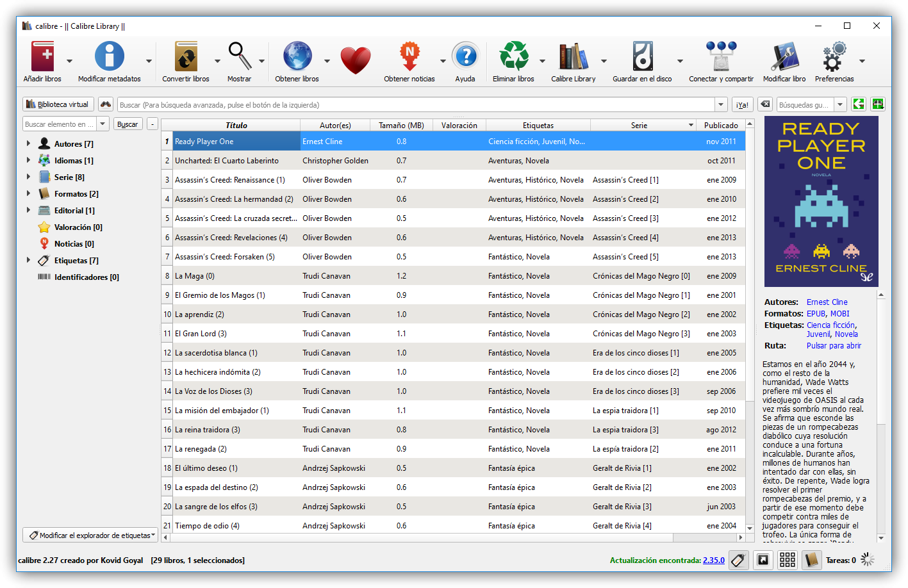The width and height of the screenshot is (908, 588).
Task: Click the Eliminar libros recycle icon
Action: pyautogui.click(x=514, y=56)
